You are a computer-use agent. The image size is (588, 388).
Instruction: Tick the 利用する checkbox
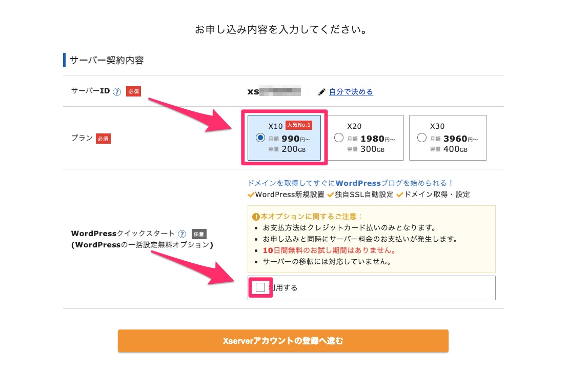(260, 288)
